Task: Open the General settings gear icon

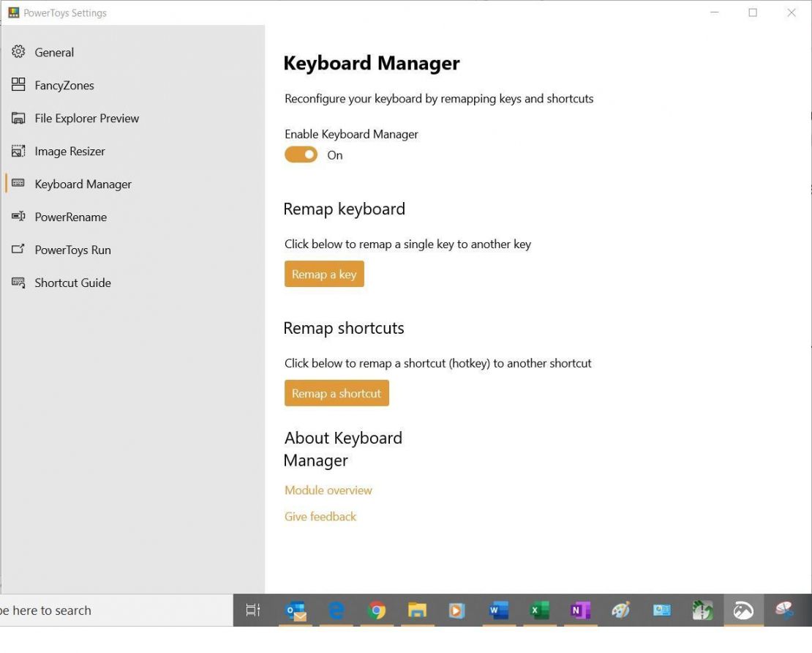Action: pos(18,52)
